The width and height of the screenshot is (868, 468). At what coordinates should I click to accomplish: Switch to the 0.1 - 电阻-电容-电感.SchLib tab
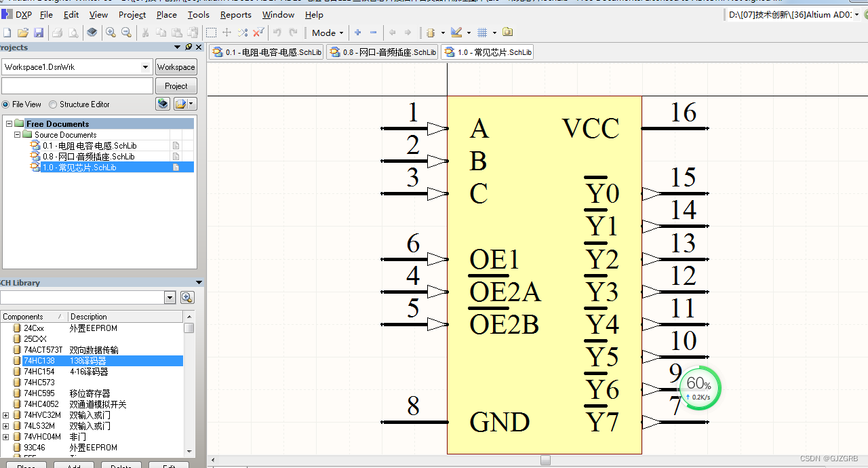pyautogui.click(x=267, y=52)
